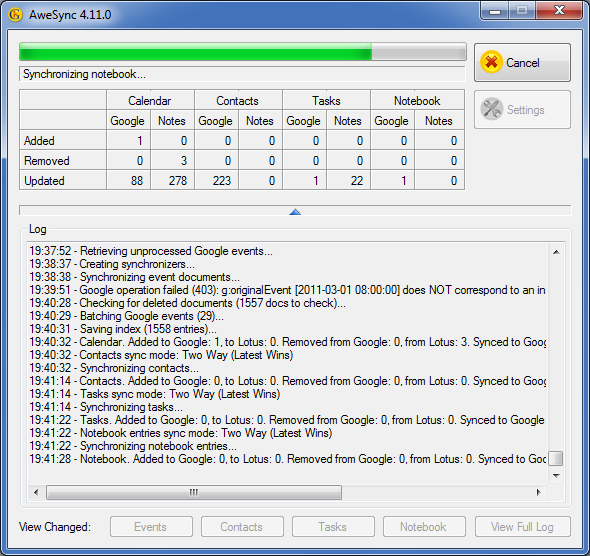This screenshot has width=590, height=556.
Task: Click the Notes subheader under Contacts
Action: tap(260, 121)
